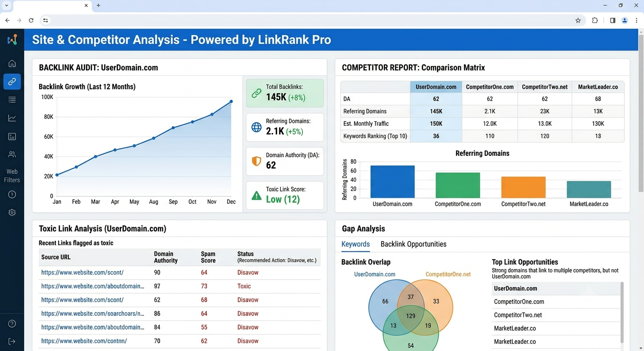
Task: Open the browser extensions puzzle icon
Action: tap(595, 20)
